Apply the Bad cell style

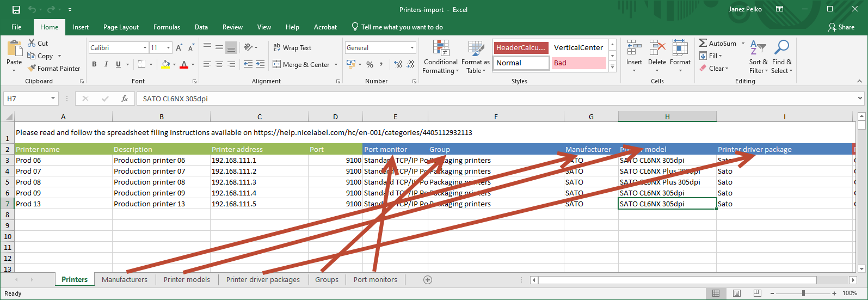(x=578, y=63)
